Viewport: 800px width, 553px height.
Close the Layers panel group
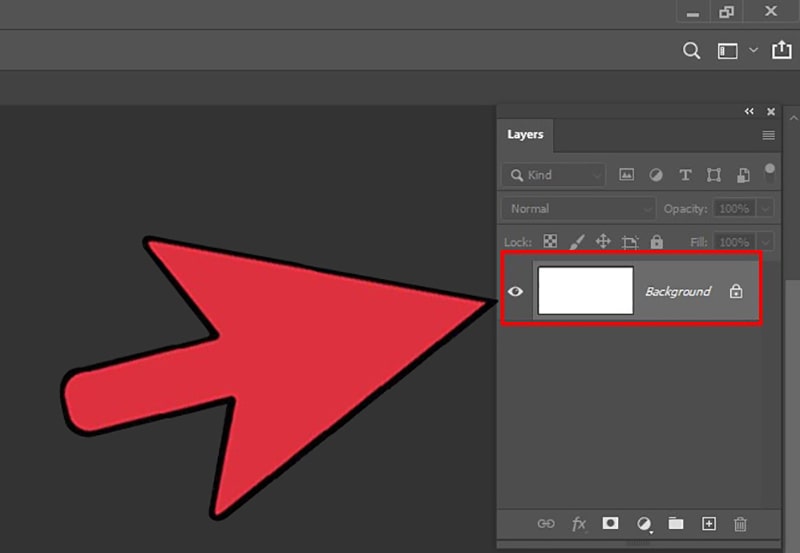(x=771, y=111)
